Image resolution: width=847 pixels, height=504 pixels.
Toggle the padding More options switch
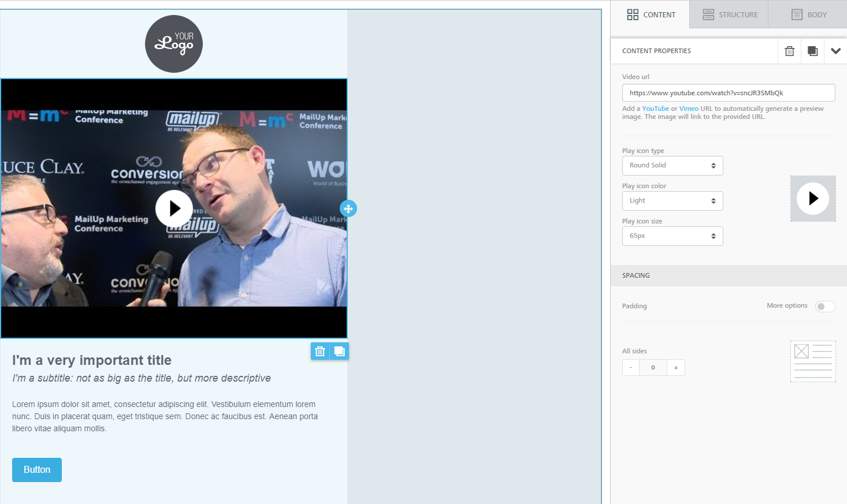point(825,307)
